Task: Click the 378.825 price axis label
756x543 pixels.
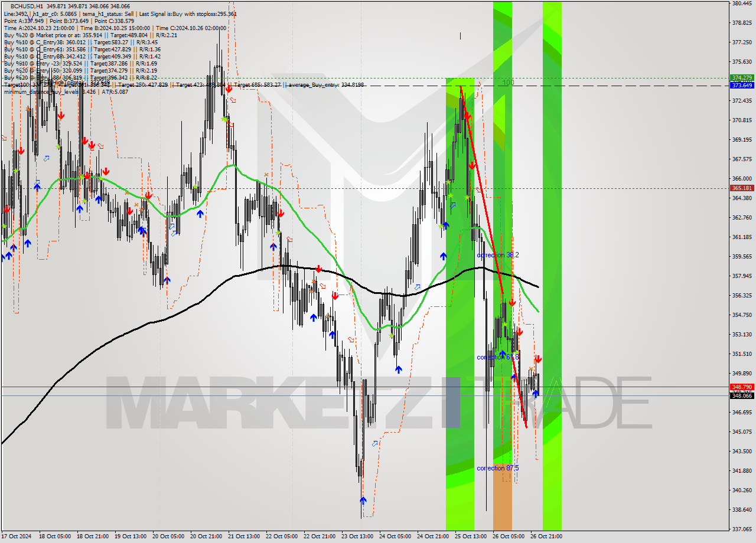Action: click(x=742, y=23)
